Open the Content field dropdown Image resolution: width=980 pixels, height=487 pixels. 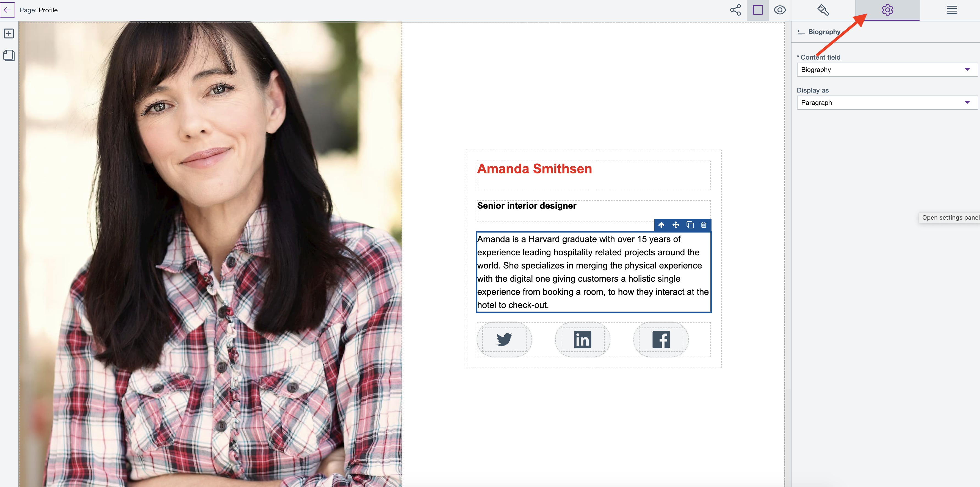click(886, 69)
